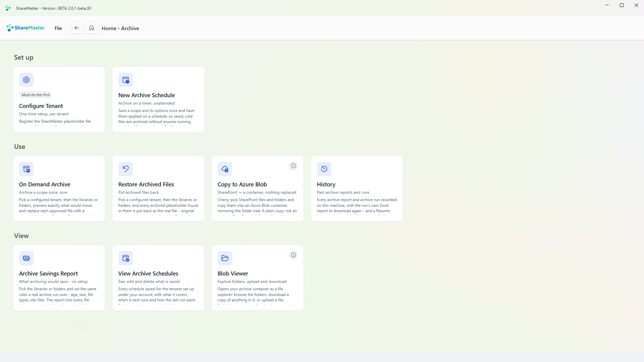
Task: Go to home via house icon
Action: coord(92,28)
